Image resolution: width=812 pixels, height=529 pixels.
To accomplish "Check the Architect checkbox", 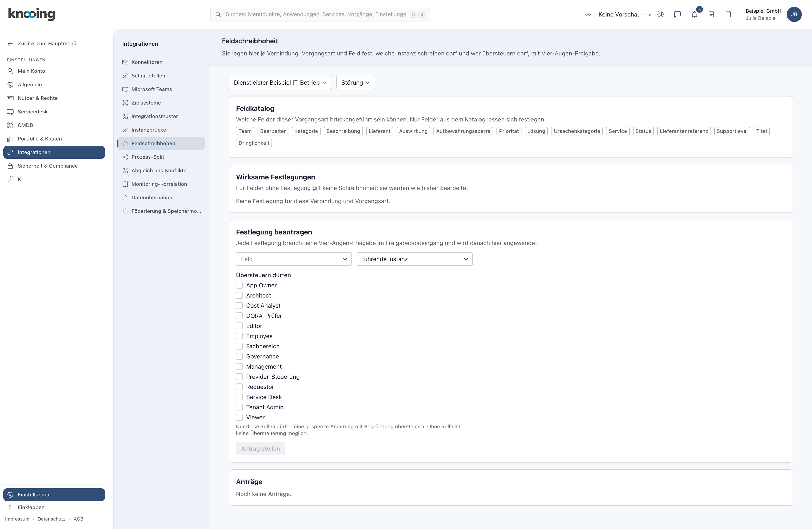I will 240,295.
